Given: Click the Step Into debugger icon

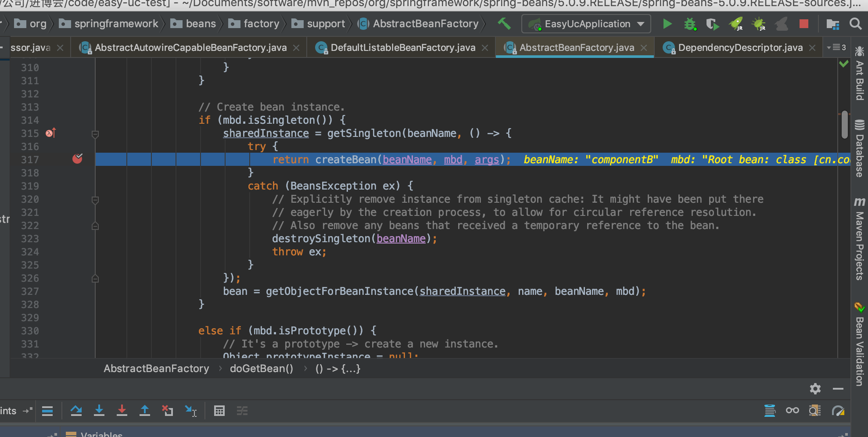Looking at the screenshot, I should pos(99,411).
